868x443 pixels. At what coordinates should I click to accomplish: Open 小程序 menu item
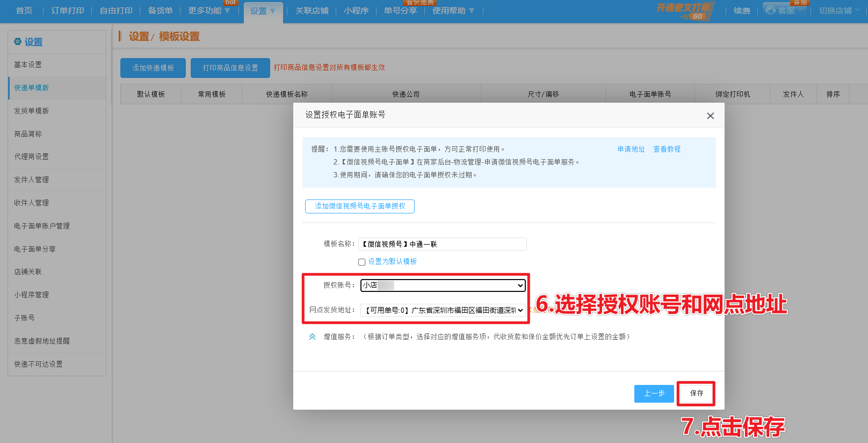pyautogui.click(x=356, y=10)
